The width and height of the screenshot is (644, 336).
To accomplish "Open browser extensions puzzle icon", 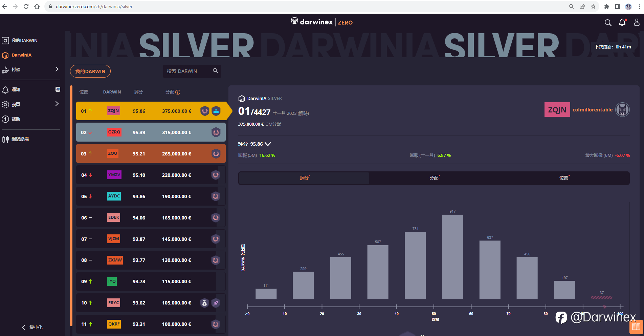I will (x=607, y=6).
